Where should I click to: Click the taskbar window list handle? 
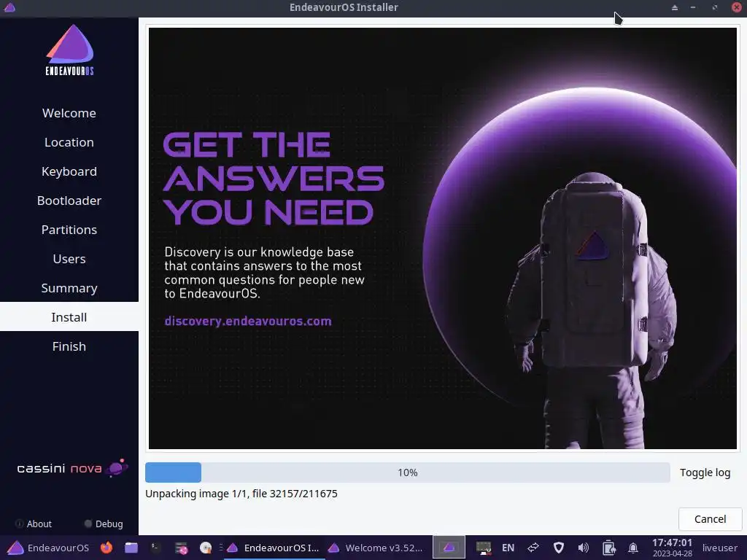[x=220, y=548]
